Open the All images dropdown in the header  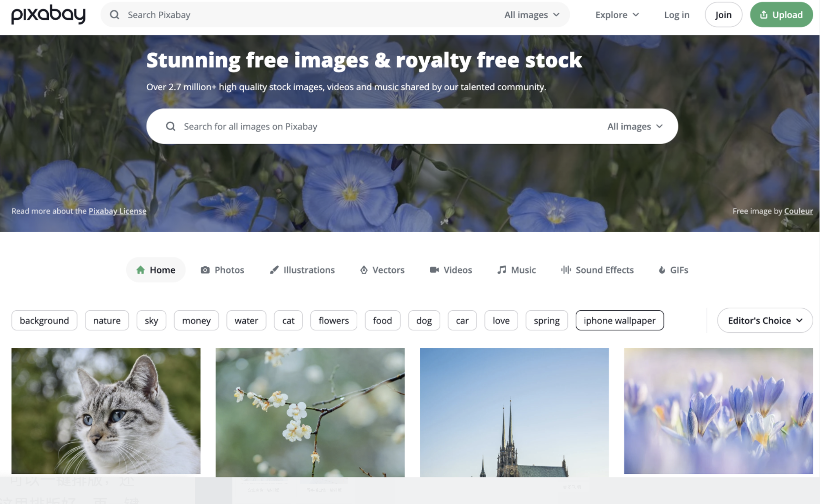point(532,15)
